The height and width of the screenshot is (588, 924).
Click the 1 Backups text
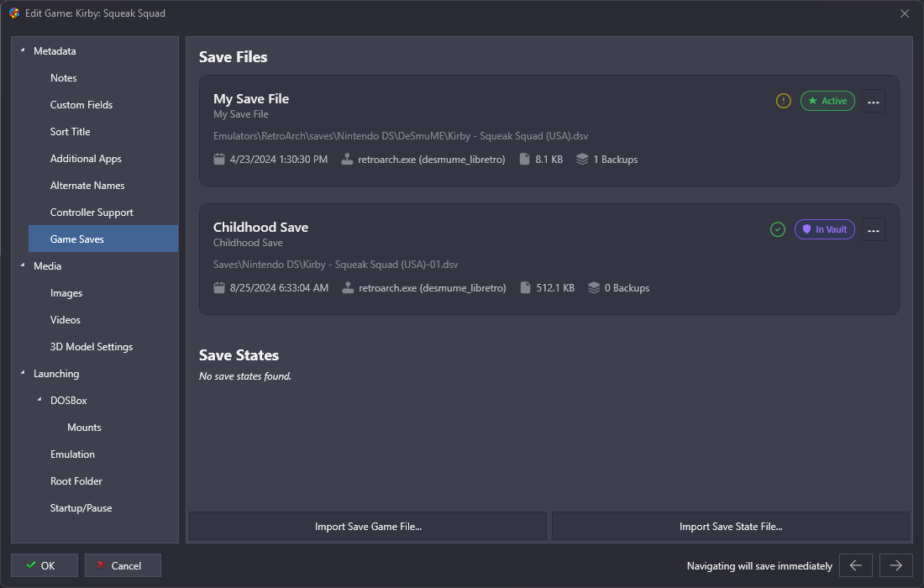click(x=615, y=160)
